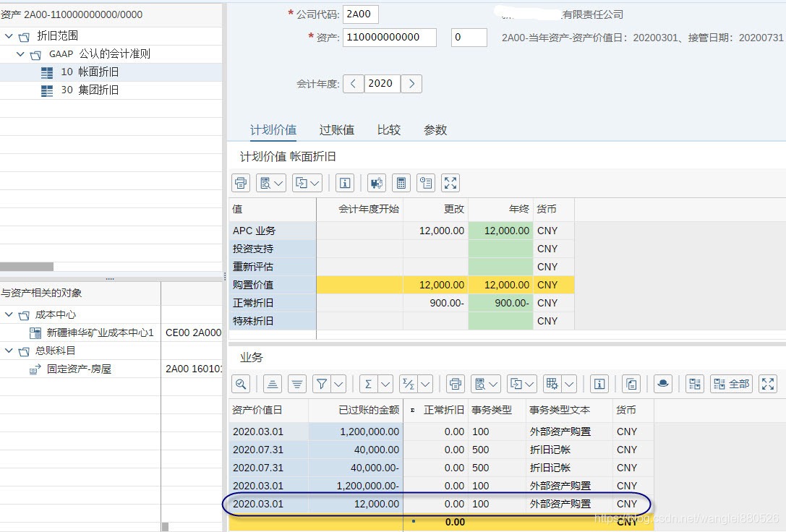Screen dimensions: 786x532
Task: Click the asset number field 110000000000
Action: [x=390, y=38]
